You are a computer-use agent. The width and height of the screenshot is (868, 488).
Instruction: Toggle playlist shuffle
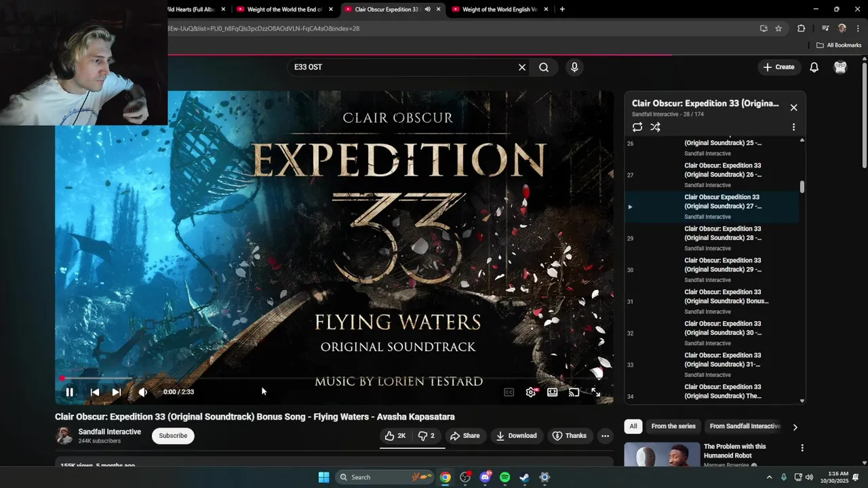(655, 127)
